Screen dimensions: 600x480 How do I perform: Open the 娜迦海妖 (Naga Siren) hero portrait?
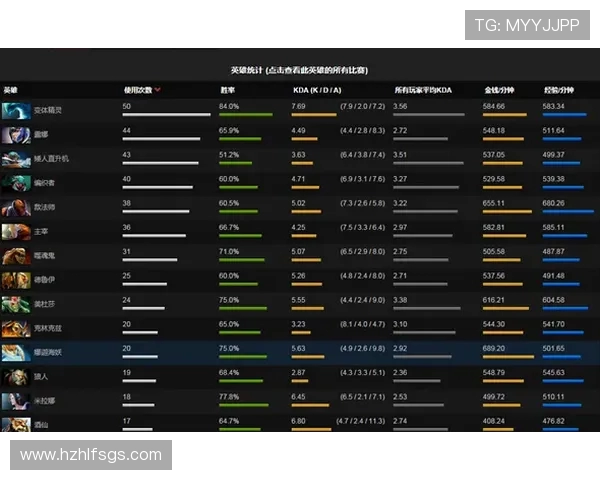[16, 353]
